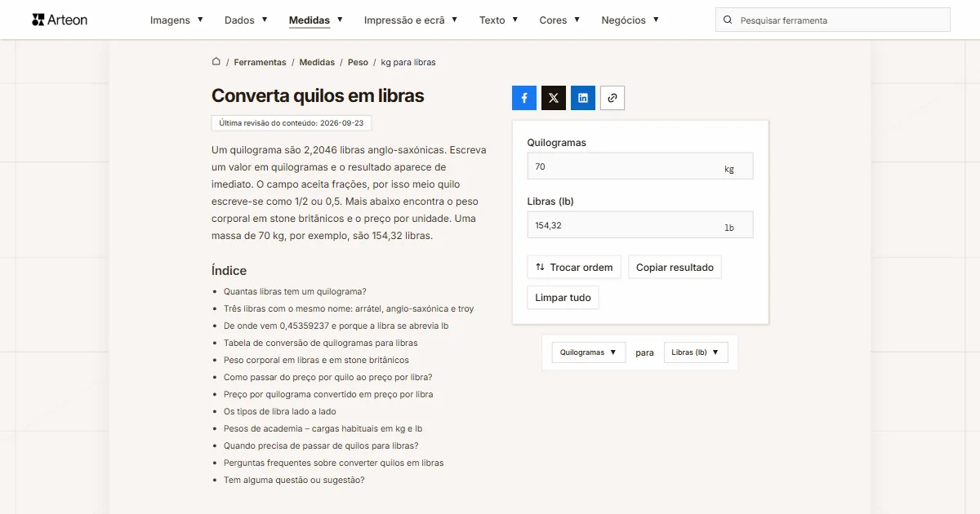
Task: Jump to 'Perguntas frequentes sobre converter quilos'
Action: (x=334, y=463)
